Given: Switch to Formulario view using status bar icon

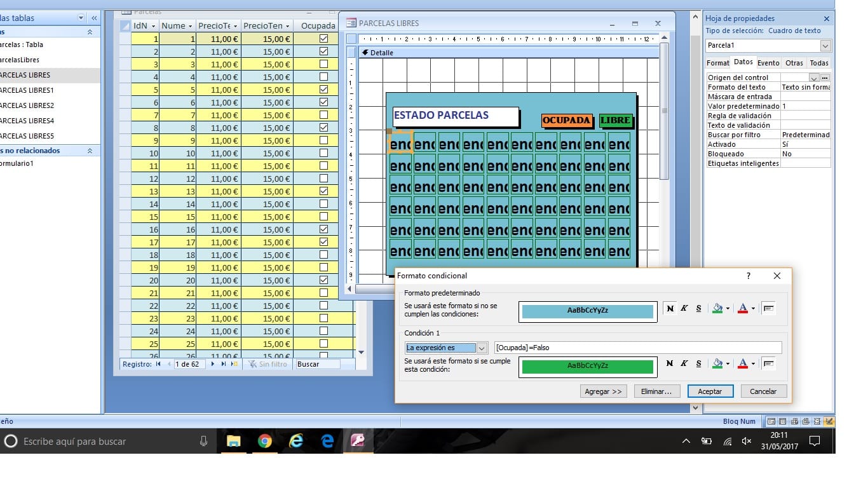Looking at the screenshot, I should [771, 421].
